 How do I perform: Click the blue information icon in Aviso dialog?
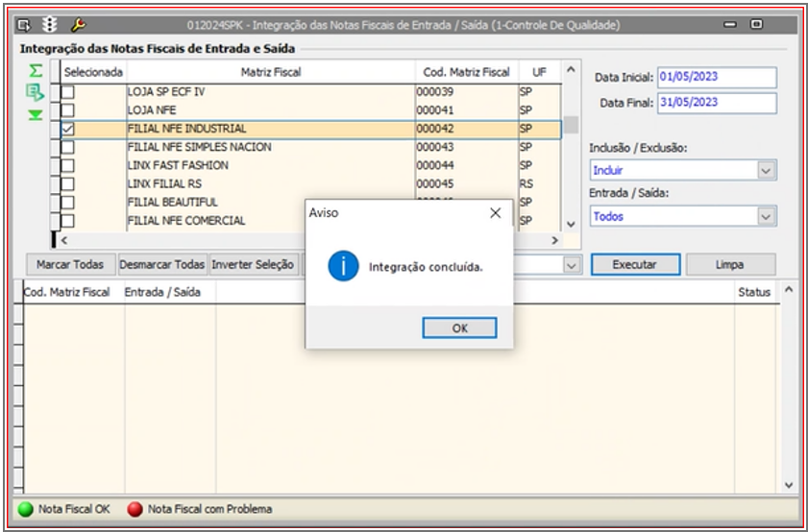pos(343,266)
